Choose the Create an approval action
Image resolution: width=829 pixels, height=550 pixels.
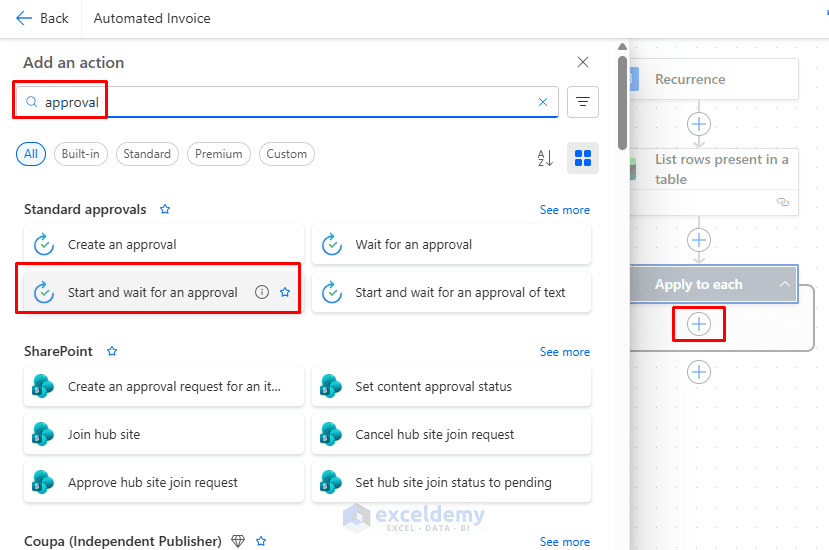164,244
